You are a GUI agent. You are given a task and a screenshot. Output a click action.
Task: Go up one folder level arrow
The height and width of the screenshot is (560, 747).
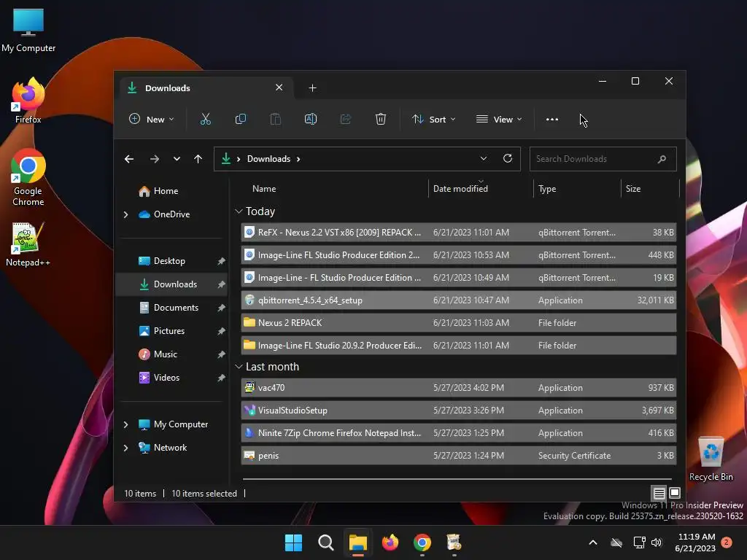[198, 159]
